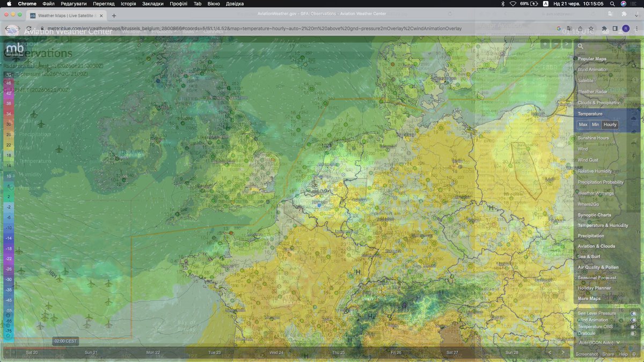Select Precipitation Probability map
The width and height of the screenshot is (644, 362).
[601, 182]
